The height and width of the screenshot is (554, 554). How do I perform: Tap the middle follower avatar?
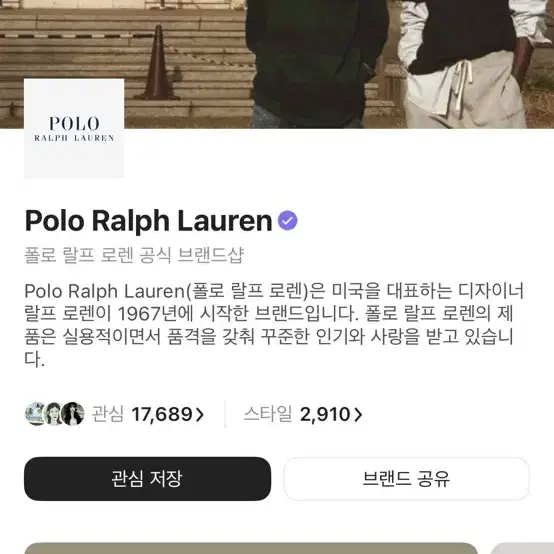tap(54, 414)
